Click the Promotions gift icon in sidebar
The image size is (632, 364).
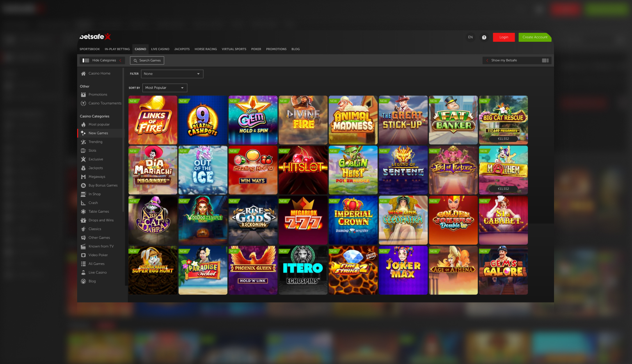pyautogui.click(x=83, y=95)
